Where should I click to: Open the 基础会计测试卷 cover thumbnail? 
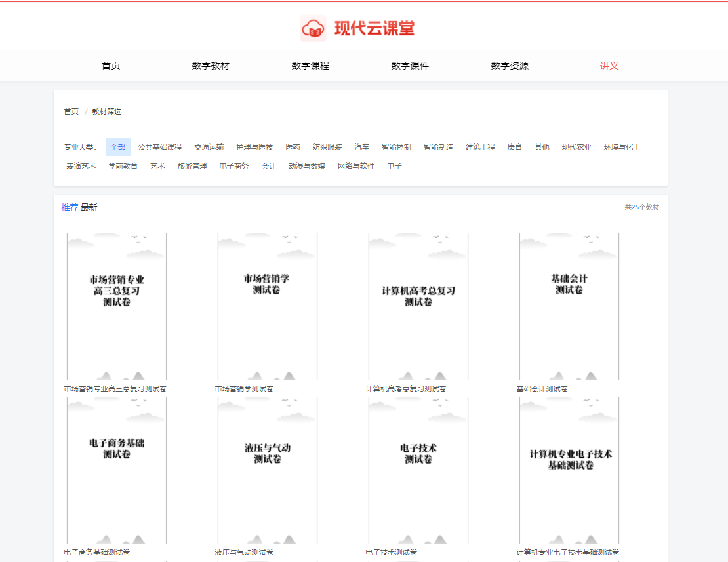point(569,306)
